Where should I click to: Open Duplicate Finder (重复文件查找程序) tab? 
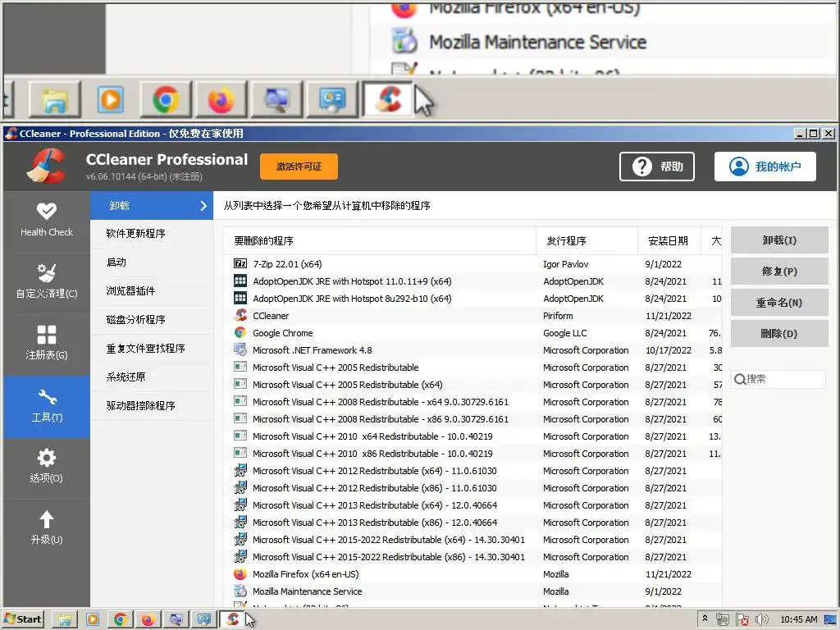[152, 348]
